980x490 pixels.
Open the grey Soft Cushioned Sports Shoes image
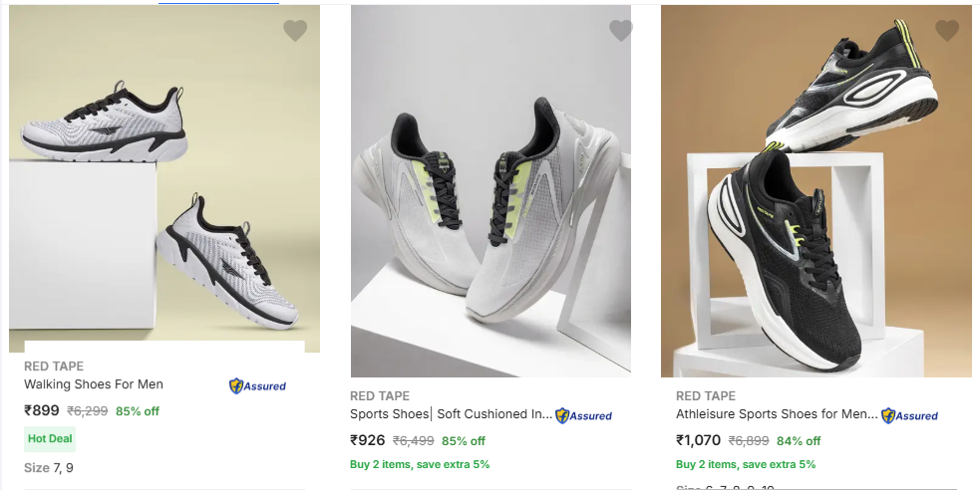point(490,199)
